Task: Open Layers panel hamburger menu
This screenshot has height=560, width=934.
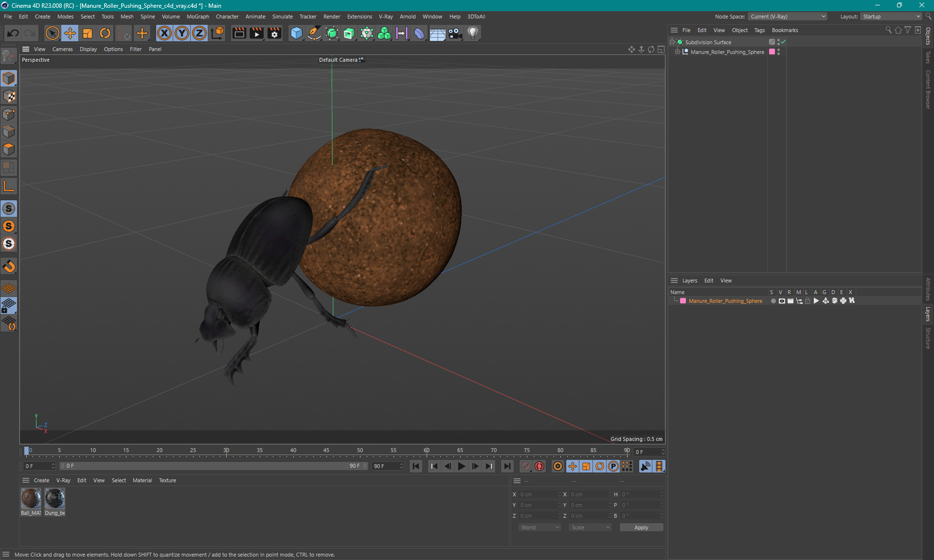Action: point(674,280)
